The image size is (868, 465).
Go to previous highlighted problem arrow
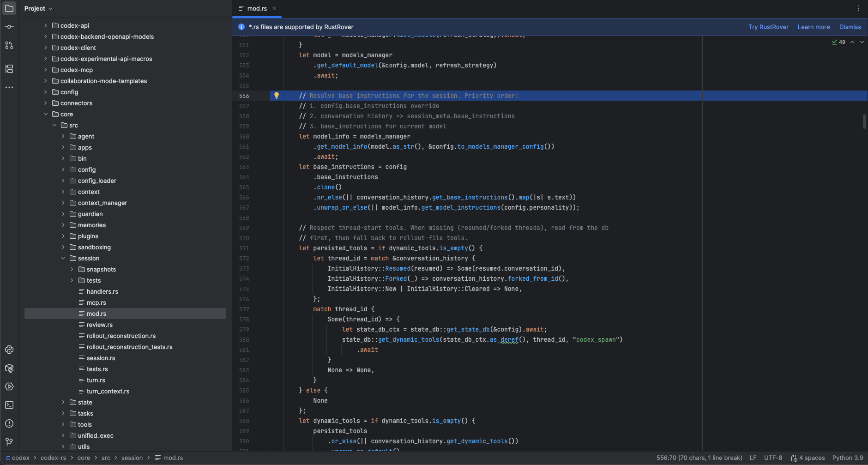852,42
